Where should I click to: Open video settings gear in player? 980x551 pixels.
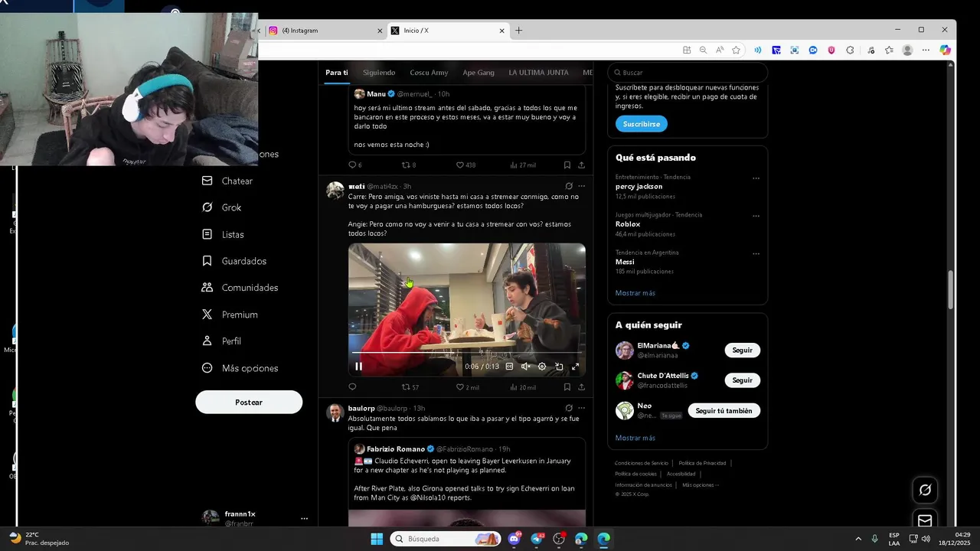542,367
